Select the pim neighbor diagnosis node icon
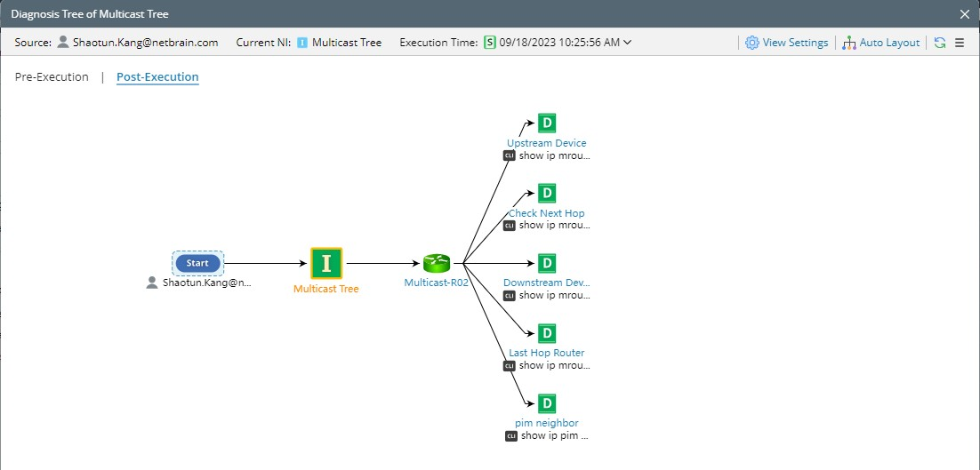Screen dimensions: 980x470 [548, 403]
